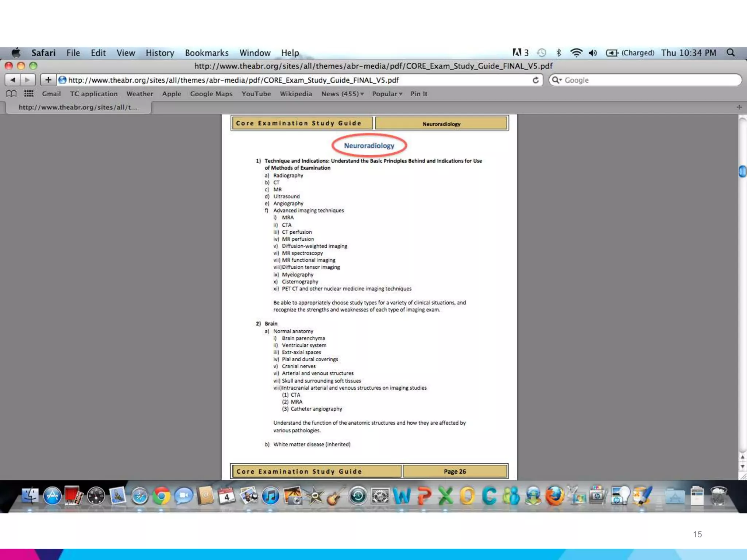Click the forward navigation arrow button
Image resolution: width=747 pixels, height=560 pixels.
pyautogui.click(x=28, y=80)
